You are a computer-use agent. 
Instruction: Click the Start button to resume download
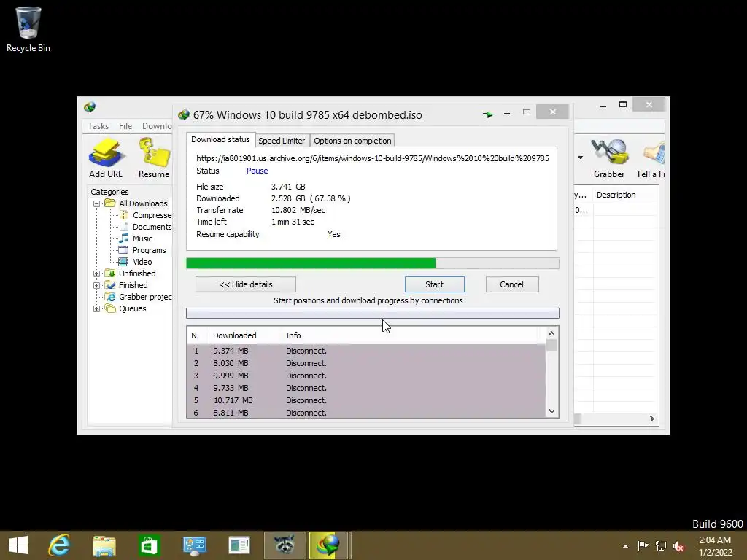435,284
